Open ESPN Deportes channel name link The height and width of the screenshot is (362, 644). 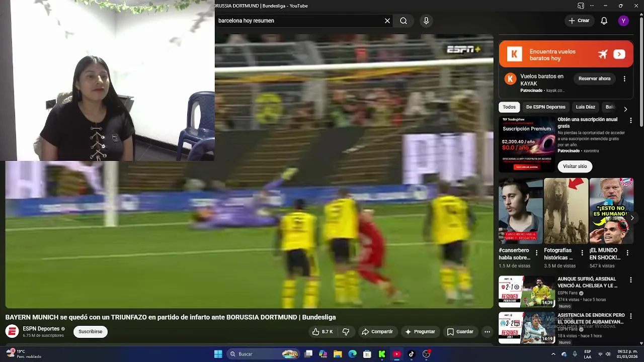coord(41,329)
